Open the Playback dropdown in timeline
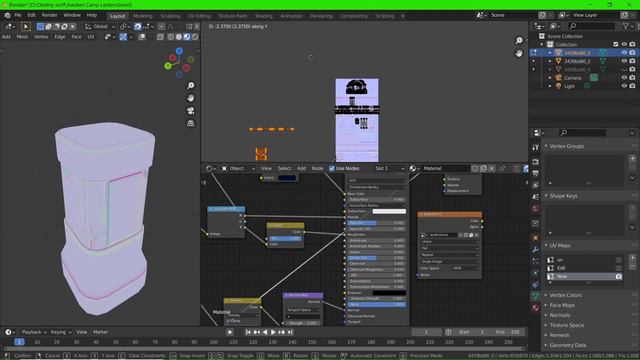 (x=34, y=332)
